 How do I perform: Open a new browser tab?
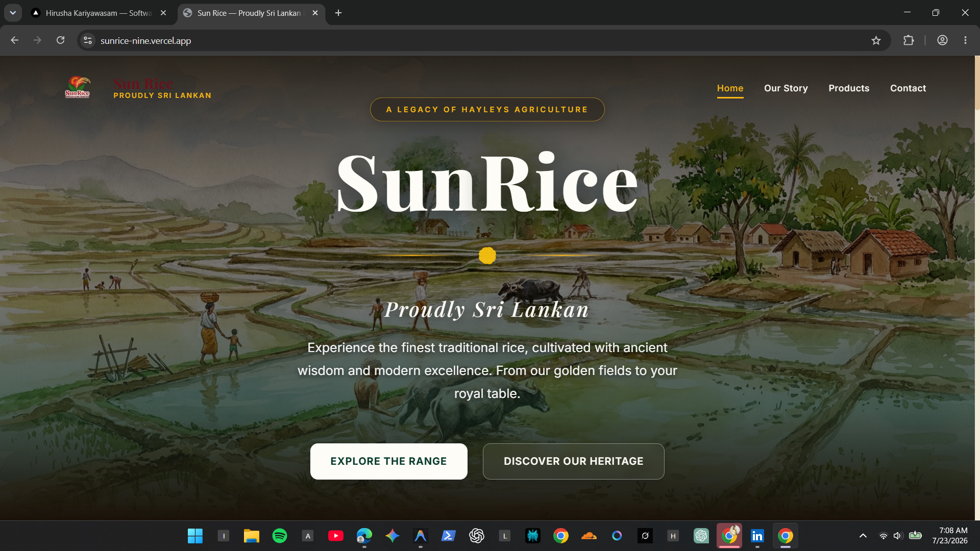tap(338, 13)
